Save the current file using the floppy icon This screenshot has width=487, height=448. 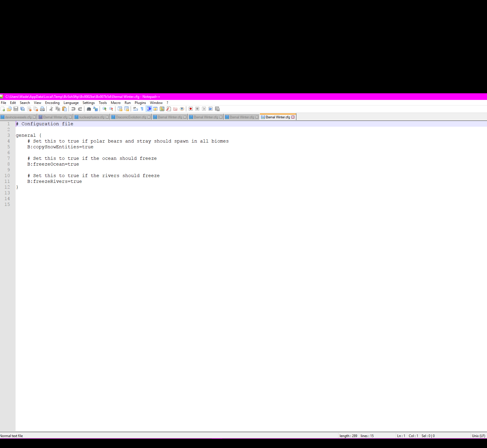point(16,109)
